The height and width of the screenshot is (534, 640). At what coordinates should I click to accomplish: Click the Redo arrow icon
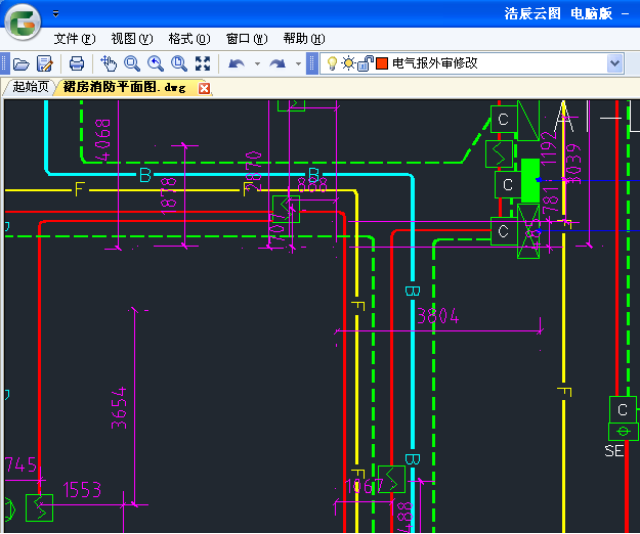pyautogui.click(x=277, y=63)
